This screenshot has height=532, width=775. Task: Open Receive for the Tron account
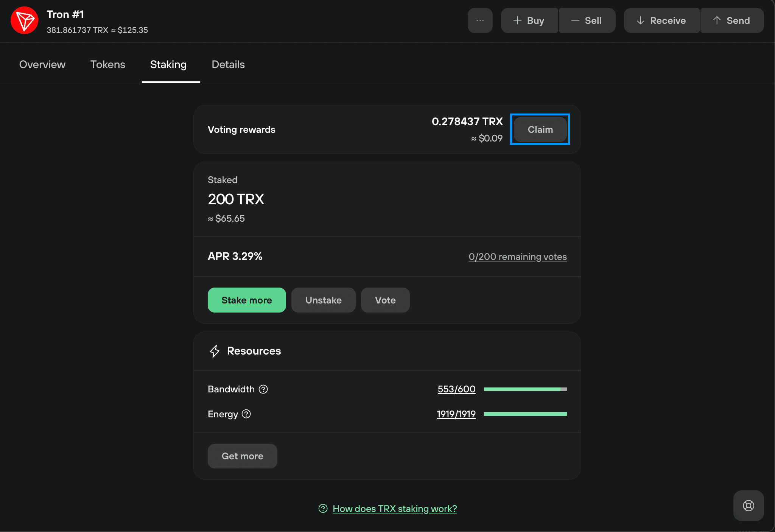[x=661, y=20]
